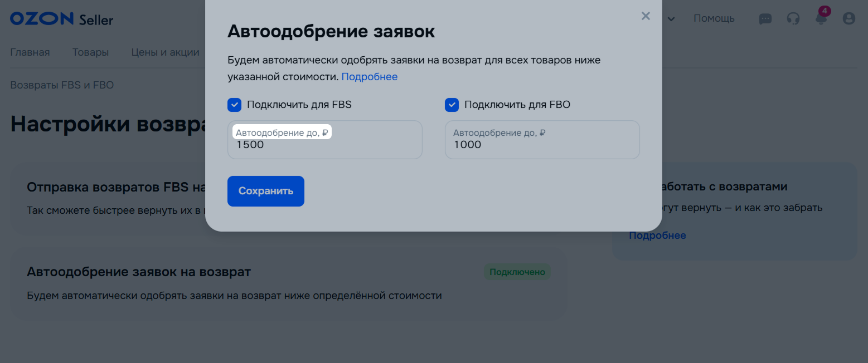Click the headset support icon
Screen dimensions: 868x363
(x=793, y=19)
